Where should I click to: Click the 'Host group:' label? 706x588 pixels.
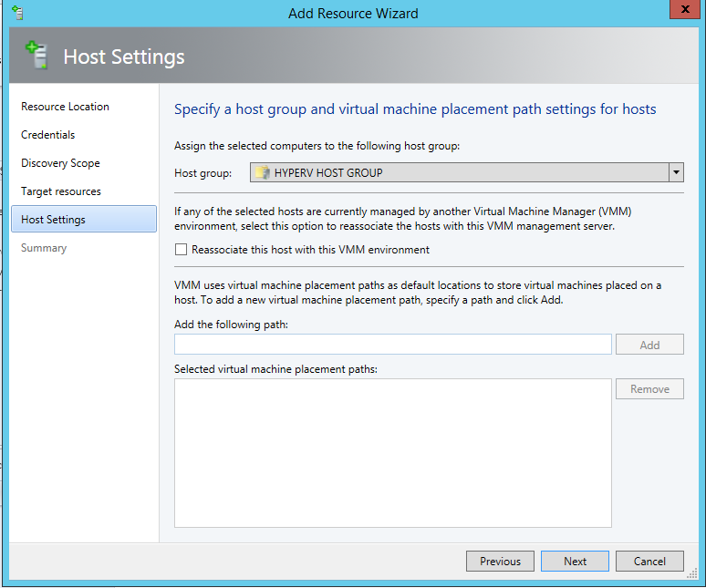coord(203,173)
